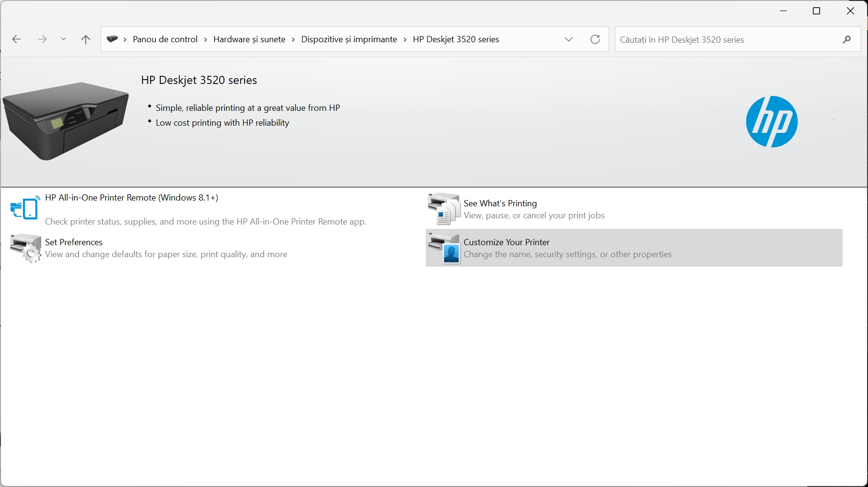The height and width of the screenshot is (487, 868).
Task: Click the blue HP logo
Action: coord(772,121)
